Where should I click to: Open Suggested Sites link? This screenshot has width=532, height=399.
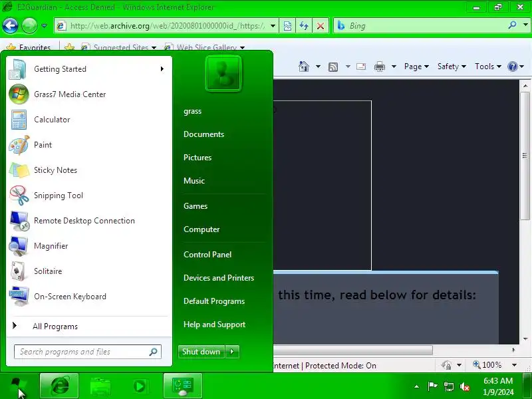point(118,47)
